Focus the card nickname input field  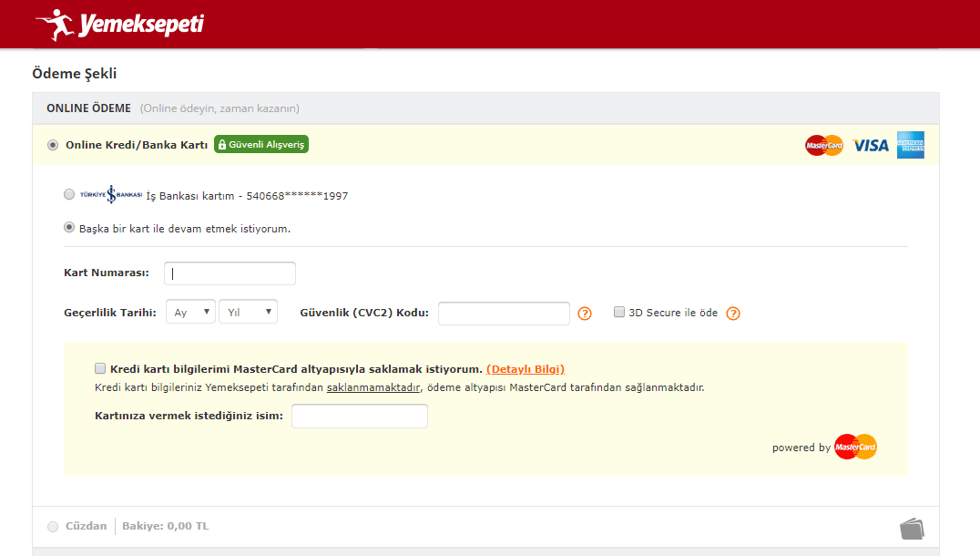(360, 416)
